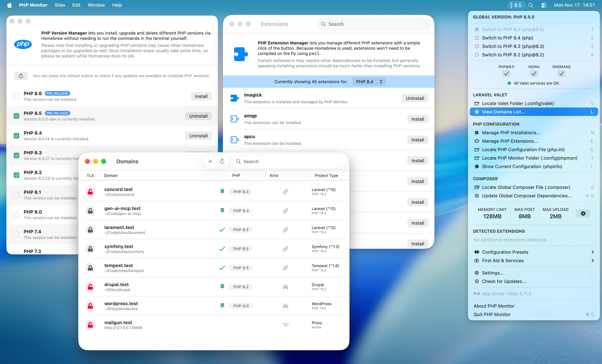The height and width of the screenshot is (364, 602).
Task: Click the gear icon next to MAX UPLOAD
Action: coord(583,213)
